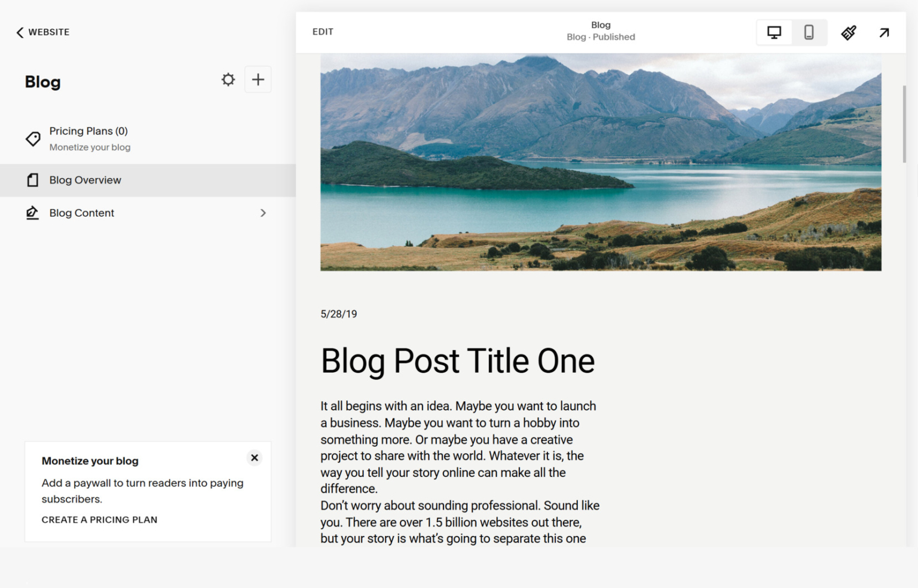Select the Blog Overview sidebar entry
The height and width of the screenshot is (588, 918).
point(85,180)
